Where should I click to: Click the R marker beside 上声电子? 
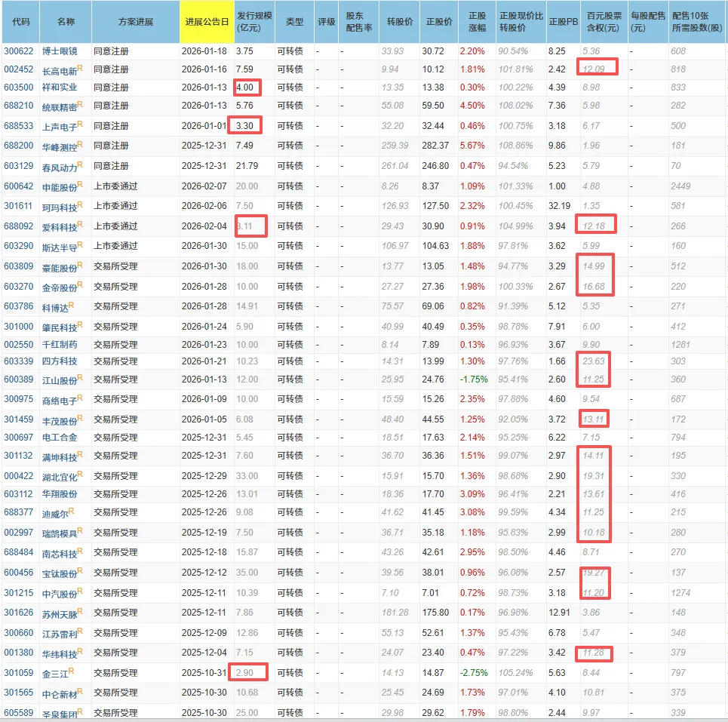80,124
